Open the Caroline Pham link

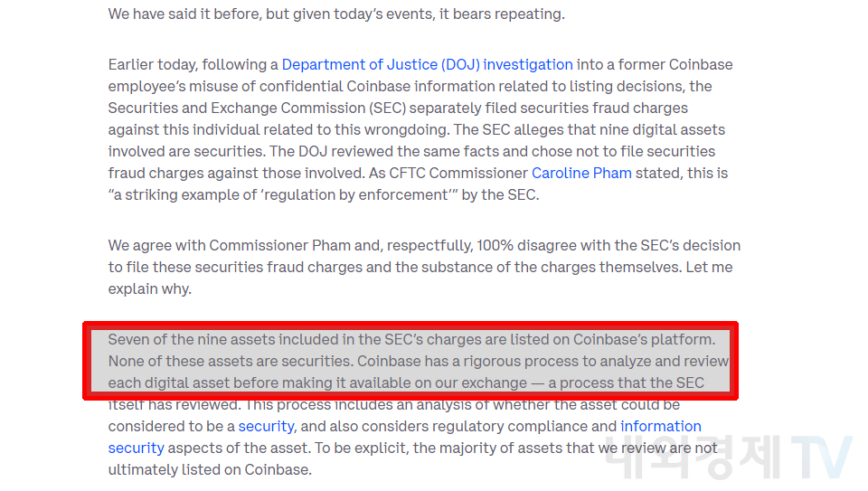tap(580, 173)
